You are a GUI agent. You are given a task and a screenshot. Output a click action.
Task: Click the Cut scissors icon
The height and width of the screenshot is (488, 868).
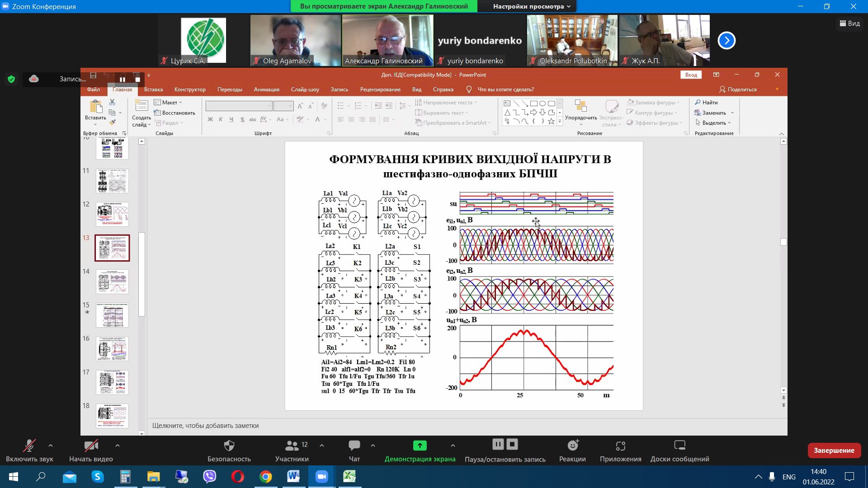[112, 102]
